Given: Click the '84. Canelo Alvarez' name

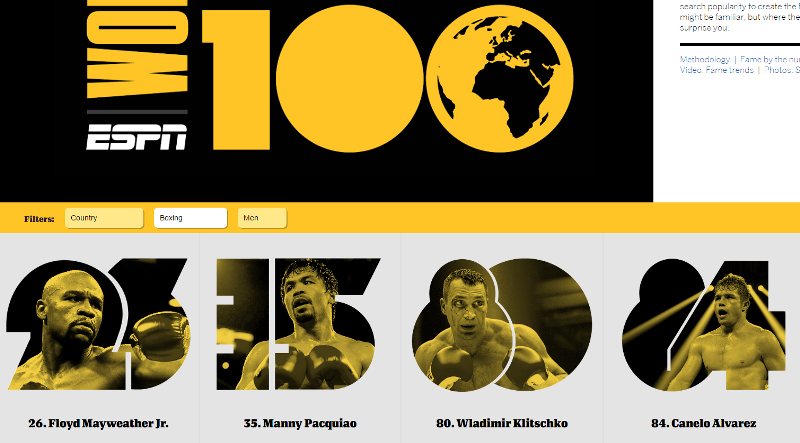Looking at the screenshot, I should (704, 424).
